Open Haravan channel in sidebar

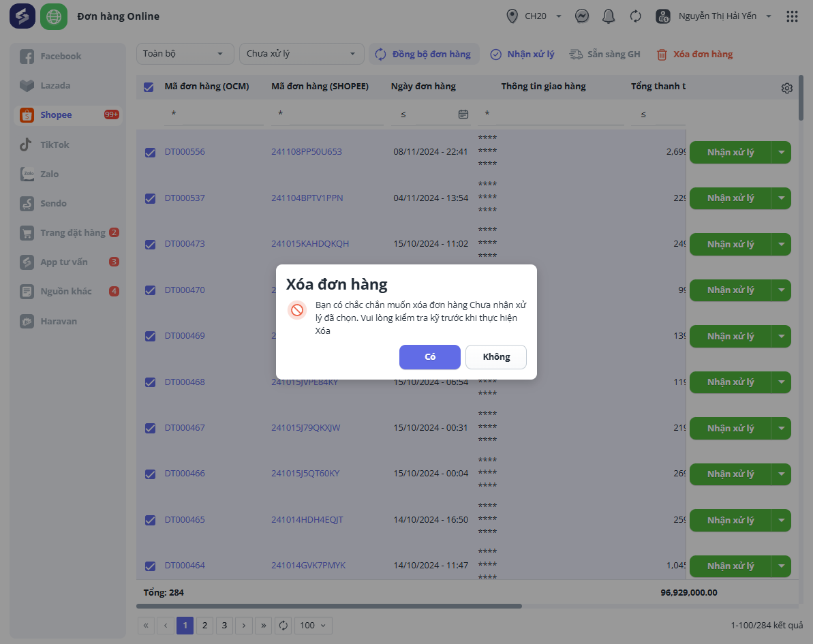(x=68, y=322)
